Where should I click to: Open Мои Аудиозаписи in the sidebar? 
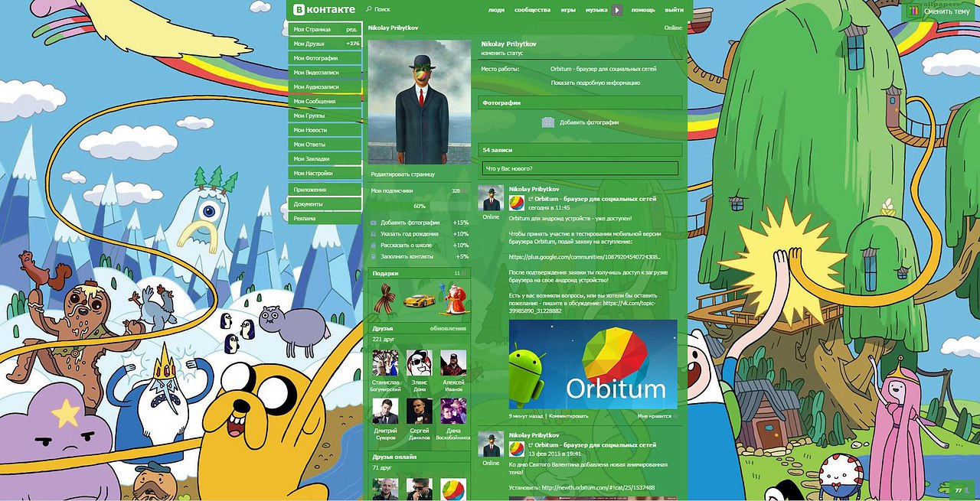click(325, 87)
